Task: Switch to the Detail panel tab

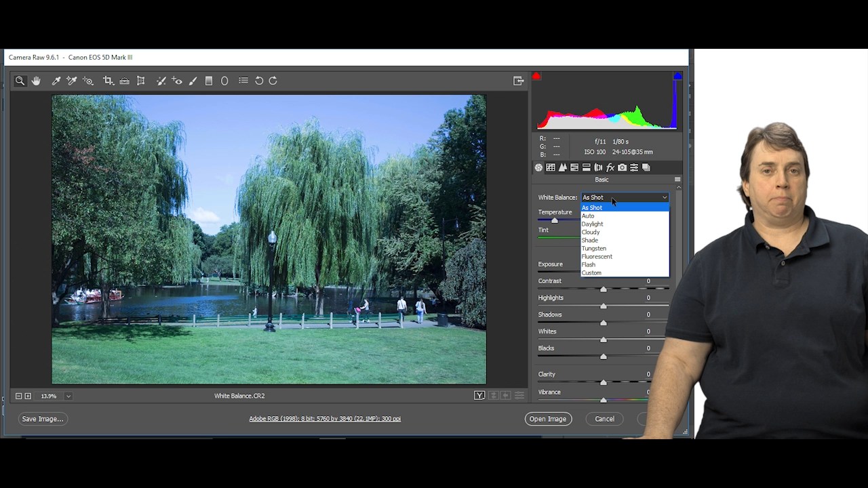Action: 563,167
